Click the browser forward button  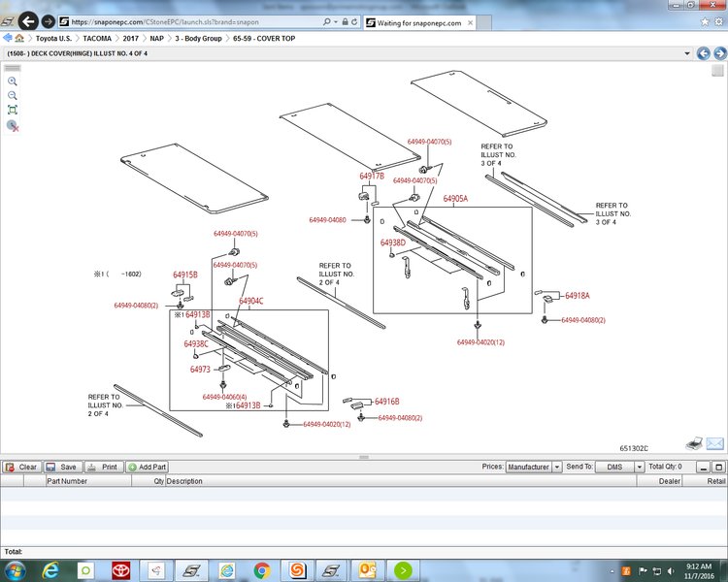[x=49, y=21]
